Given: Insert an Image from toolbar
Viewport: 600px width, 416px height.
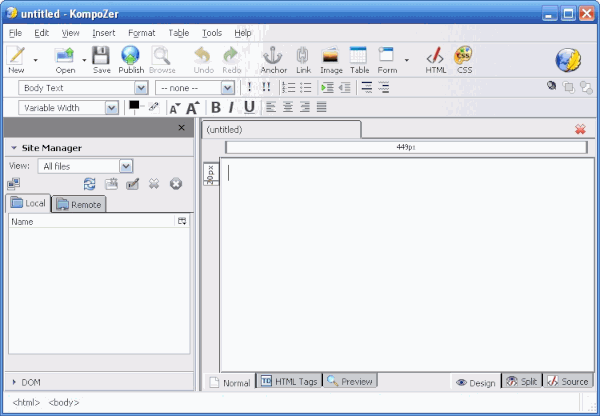Looking at the screenshot, I should (331, 60).
